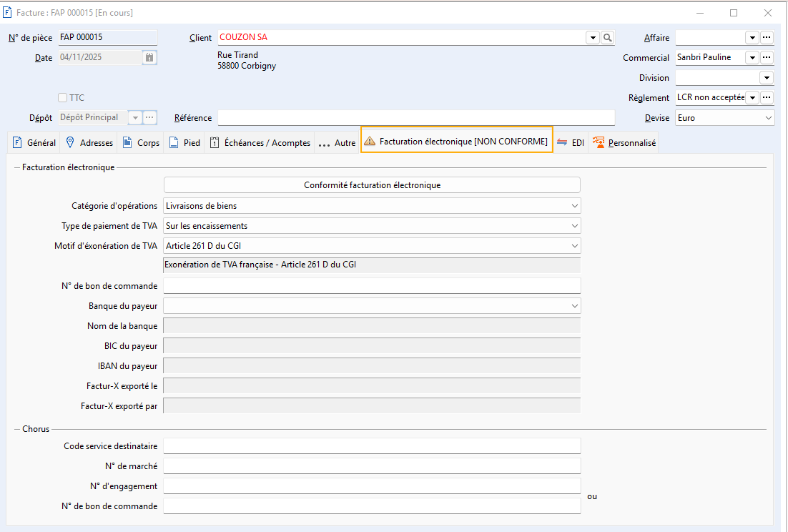Click the magnifier search icon next to Client
This screenshot has width=788, height=532.
(x=608, y=37)
